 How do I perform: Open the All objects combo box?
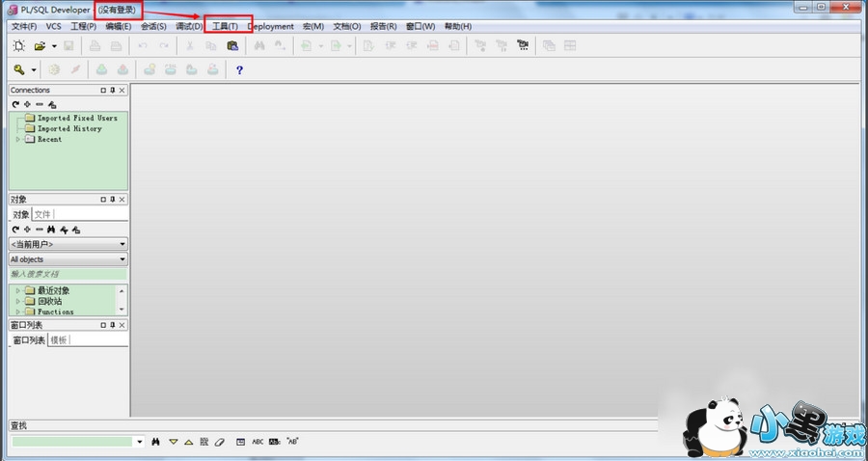click(x=68, y=259)
